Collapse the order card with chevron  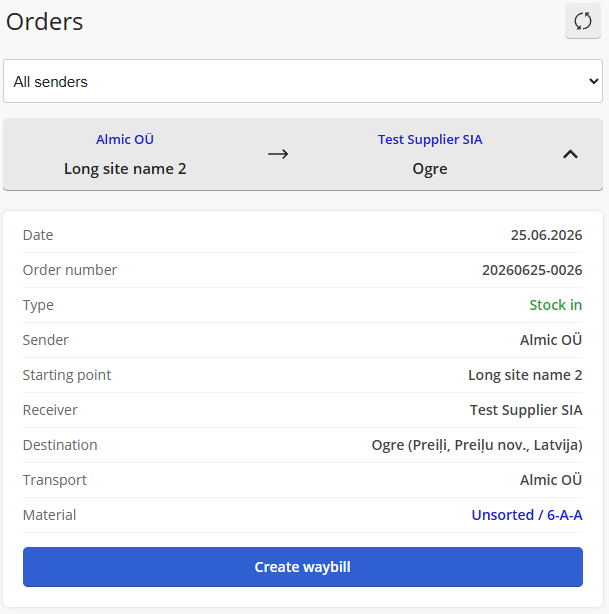[x=570, y=154]
